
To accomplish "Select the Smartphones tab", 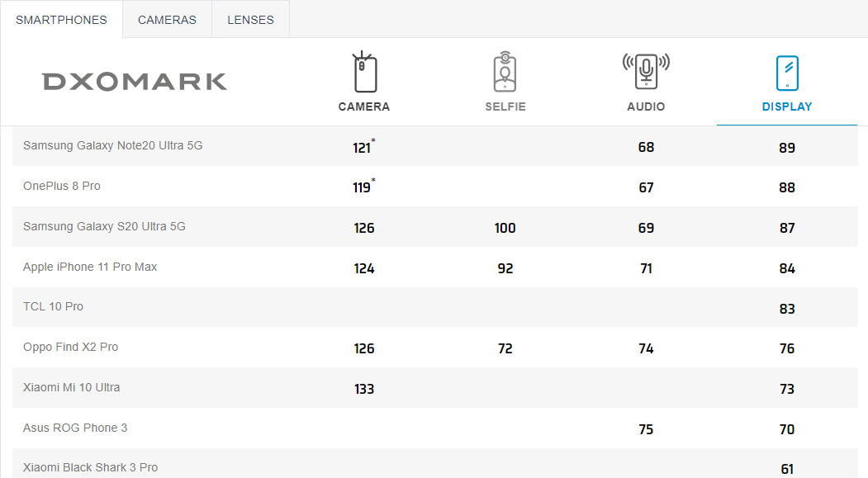I will [61, 20].
